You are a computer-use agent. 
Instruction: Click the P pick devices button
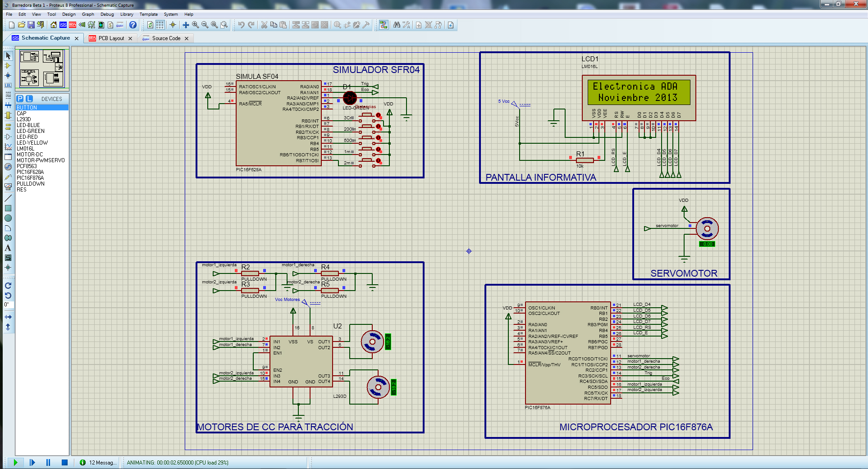20,99
